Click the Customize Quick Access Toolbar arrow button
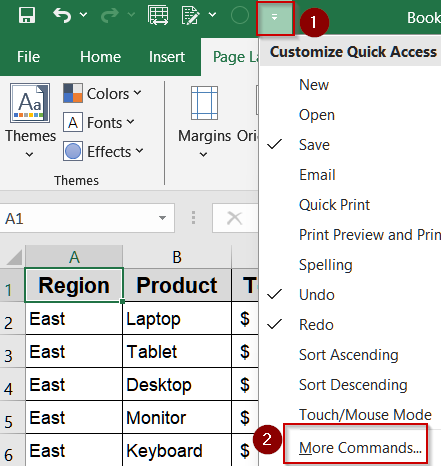The width and height of the screenshot is (441, 466). 275,18
